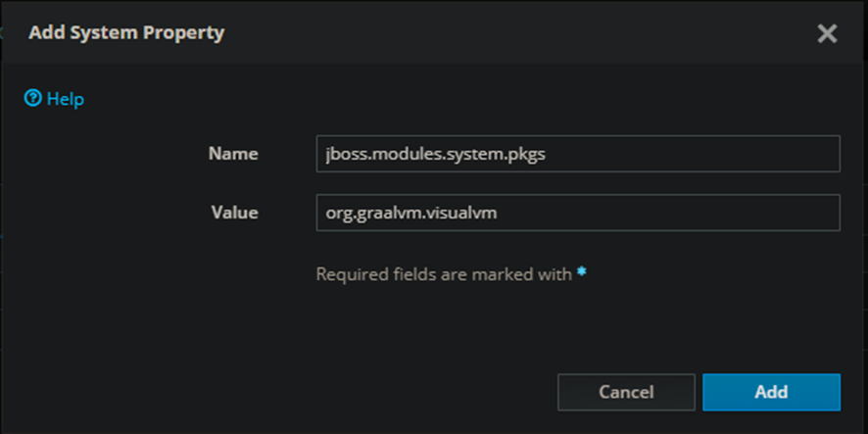Confirm with the Add button
The height and width of the screenshot is (434, 868).
[x=771, y=392]
